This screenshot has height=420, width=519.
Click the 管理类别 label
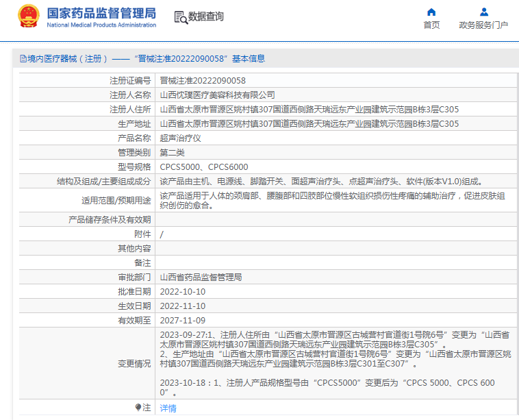(134, 152)
